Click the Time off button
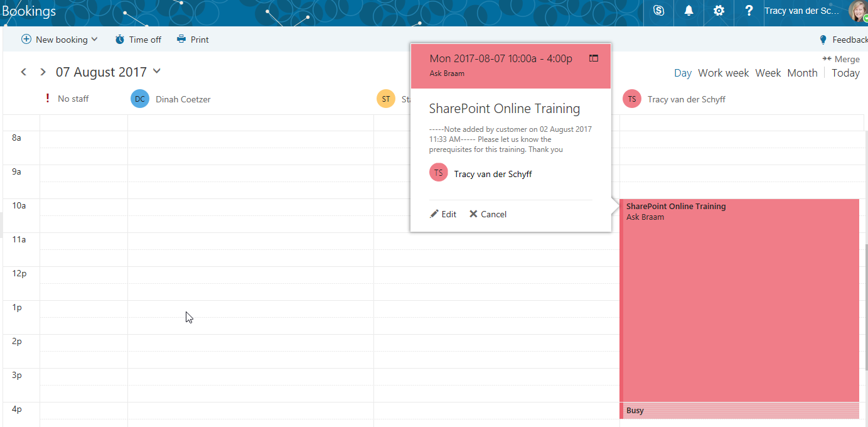 point(138,40)
